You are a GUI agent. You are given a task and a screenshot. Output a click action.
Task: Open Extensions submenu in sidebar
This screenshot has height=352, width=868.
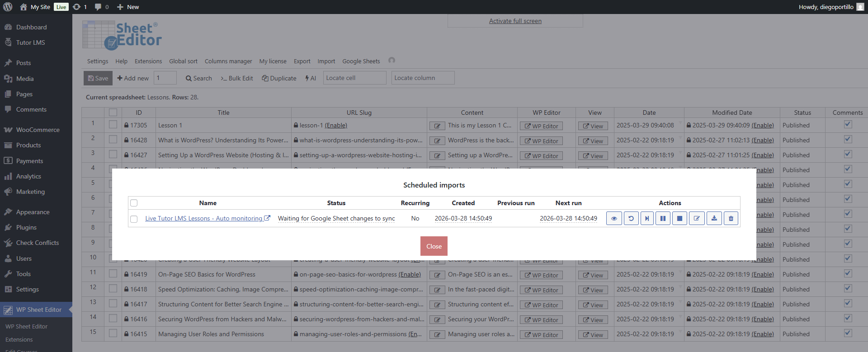(x=19, y=339)
